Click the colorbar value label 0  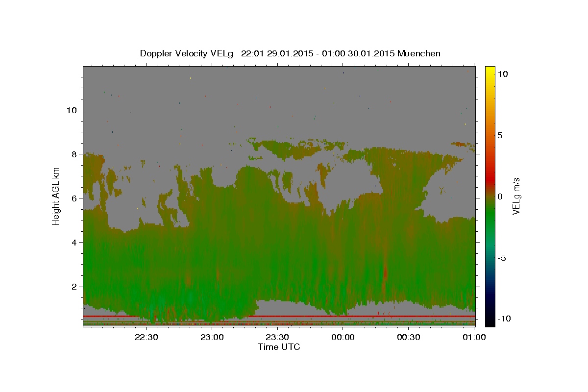tap(500, 196)
